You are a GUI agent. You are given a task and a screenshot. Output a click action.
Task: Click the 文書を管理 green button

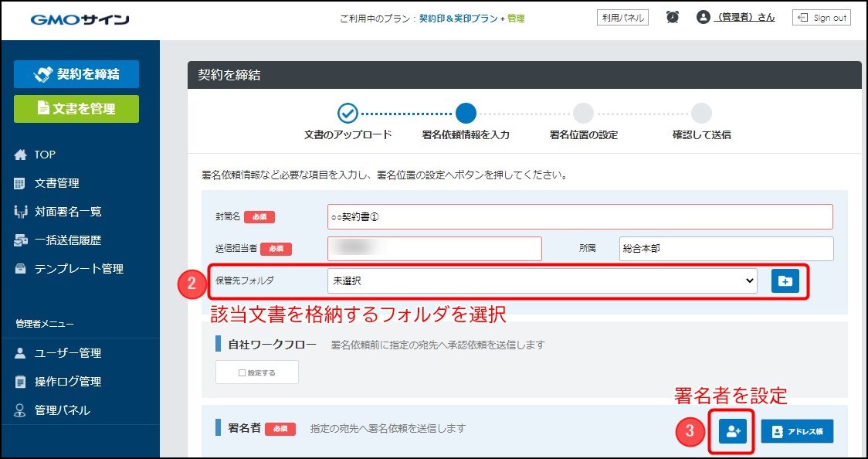[x=76, y=109]
